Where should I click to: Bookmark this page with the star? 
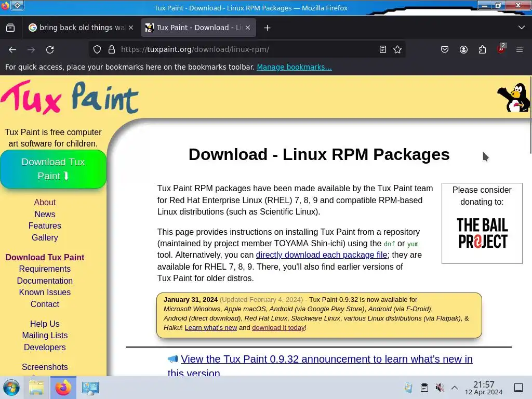click(x=397, y=49)
